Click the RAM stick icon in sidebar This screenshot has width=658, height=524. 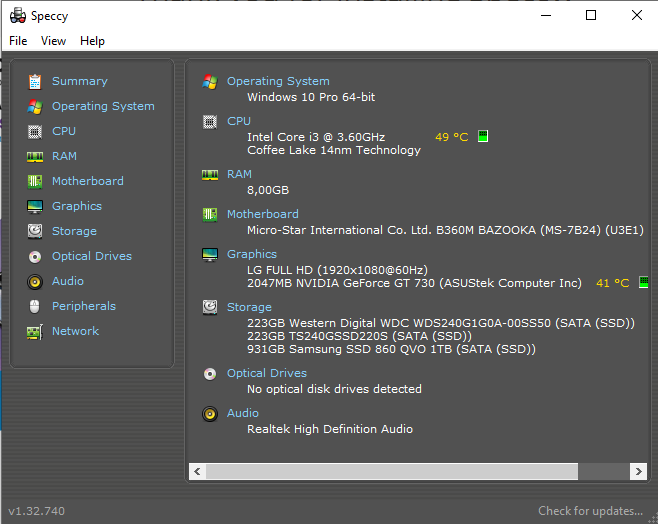35,157
